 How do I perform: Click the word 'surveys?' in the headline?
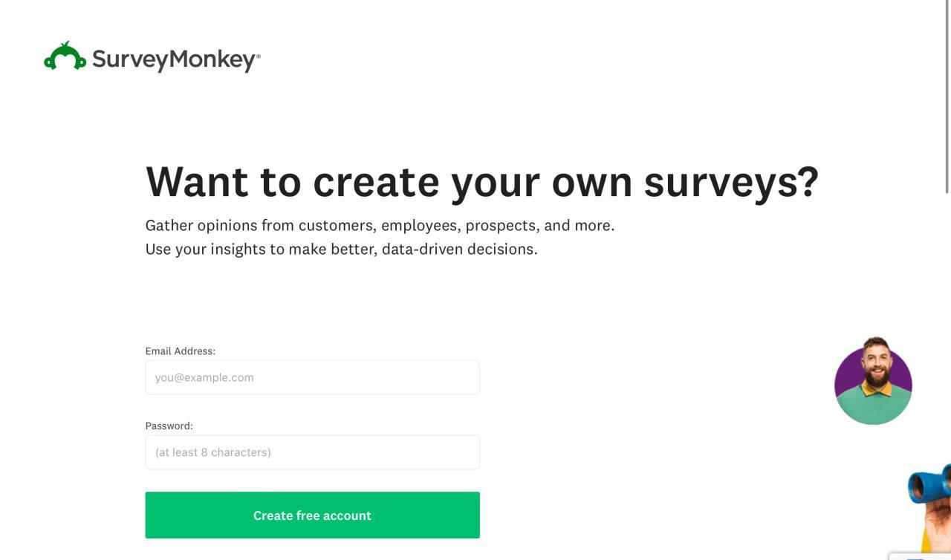731,182
